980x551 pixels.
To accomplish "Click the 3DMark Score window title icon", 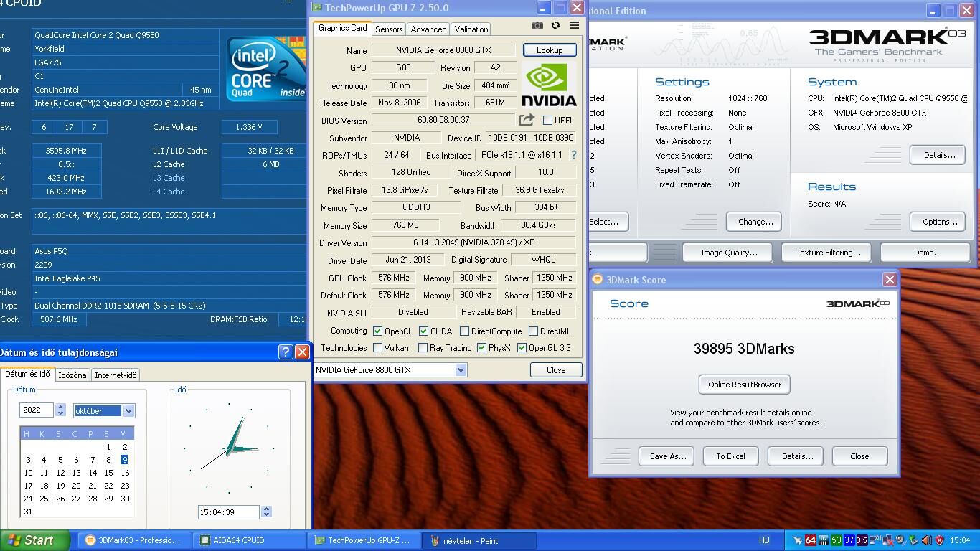I will tap(598, 280).
